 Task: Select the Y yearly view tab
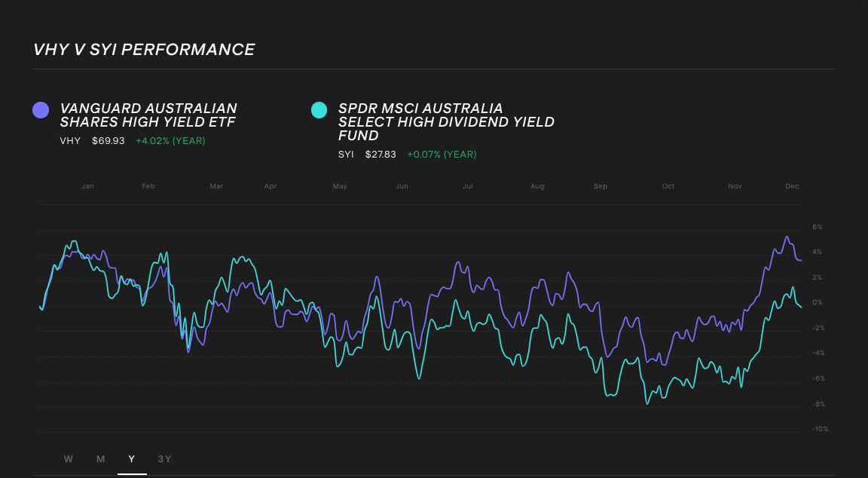point(131,458)
